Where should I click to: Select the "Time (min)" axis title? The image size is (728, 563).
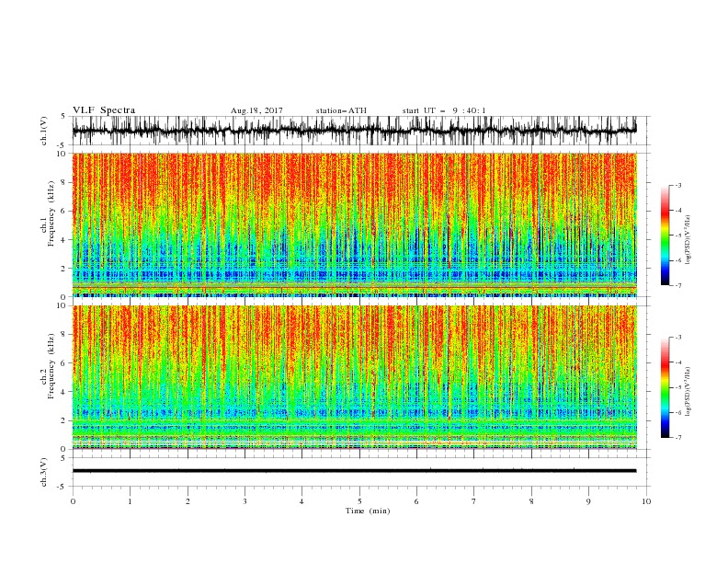(x=368, y=511)
